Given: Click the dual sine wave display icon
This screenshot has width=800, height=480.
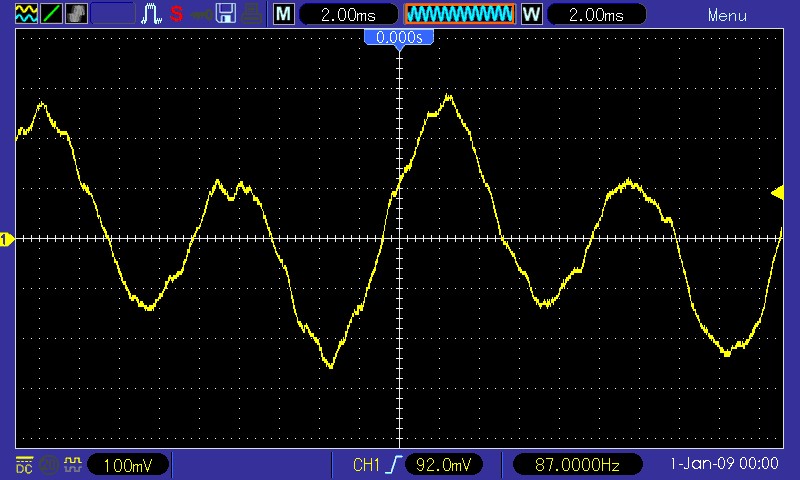Looking at the screenshot, I should pyautogui.click(x=26, y=14).
